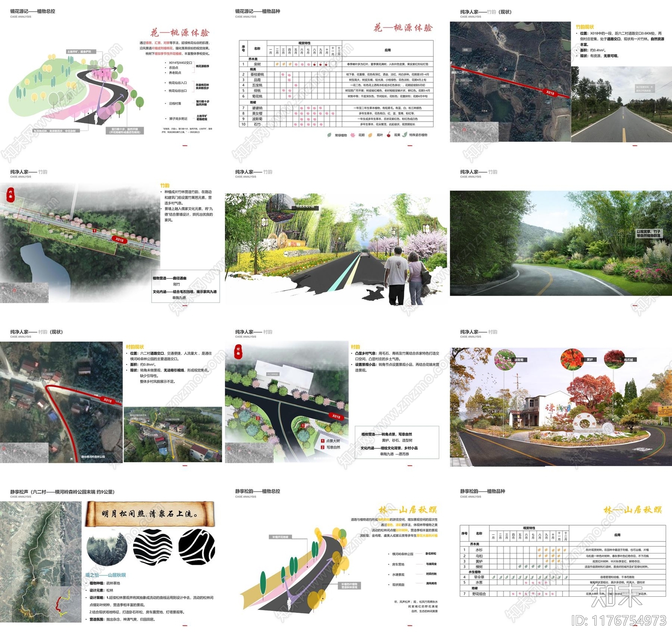Image resolution: width=672 pixels, height=637 pixels.
Task: Click the 境之怡——山居秋暝 blue heading
Action: click(105, 575)
